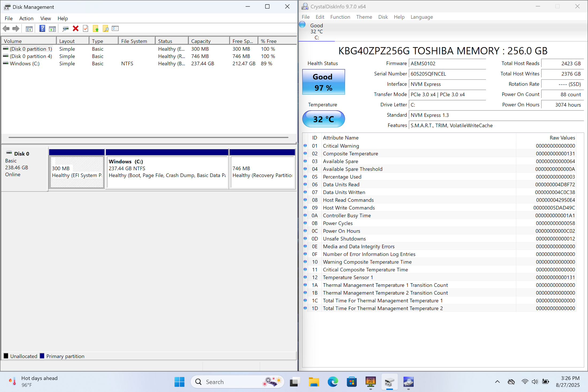Open the clock showing 3:26 PM
This screenshot has width=588, height=392.
[x=568, y=382]
